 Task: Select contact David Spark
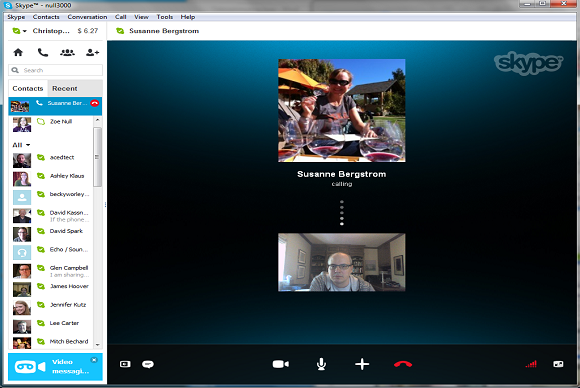(51, 234)
